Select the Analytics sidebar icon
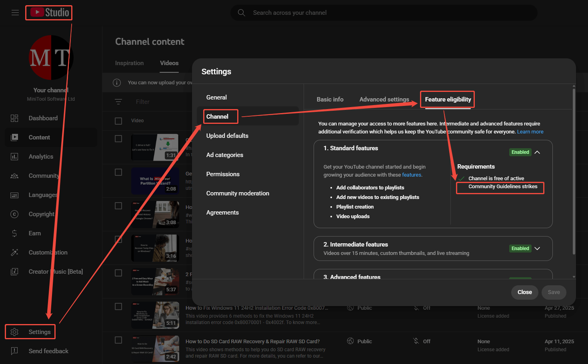 14,156
